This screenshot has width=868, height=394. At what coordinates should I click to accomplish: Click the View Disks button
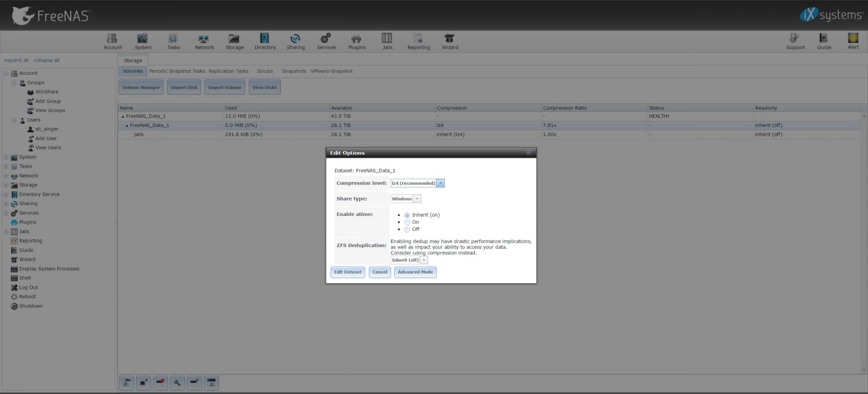pos(264,87)
